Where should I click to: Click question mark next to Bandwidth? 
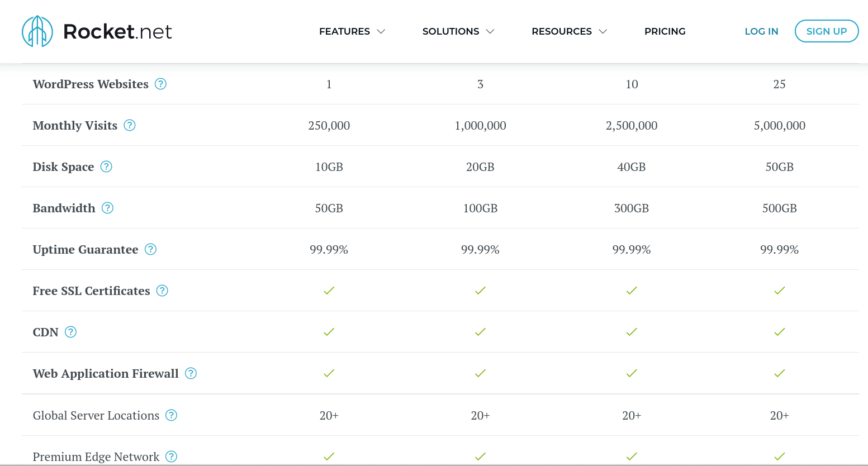[x=107, y=208]
